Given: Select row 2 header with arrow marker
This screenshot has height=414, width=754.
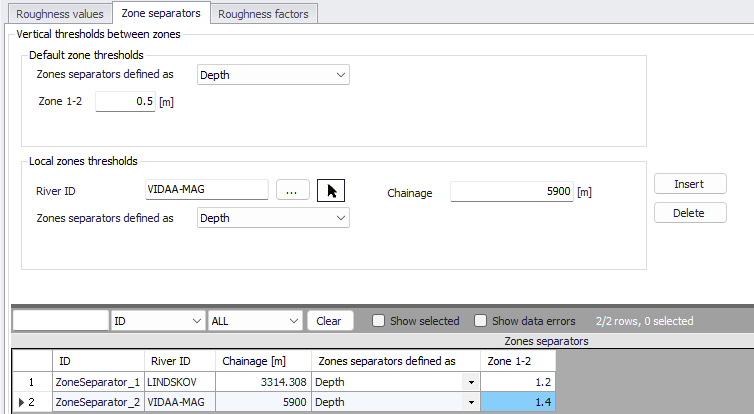Looking at the screenshot, I should click(x=32, y=402).
